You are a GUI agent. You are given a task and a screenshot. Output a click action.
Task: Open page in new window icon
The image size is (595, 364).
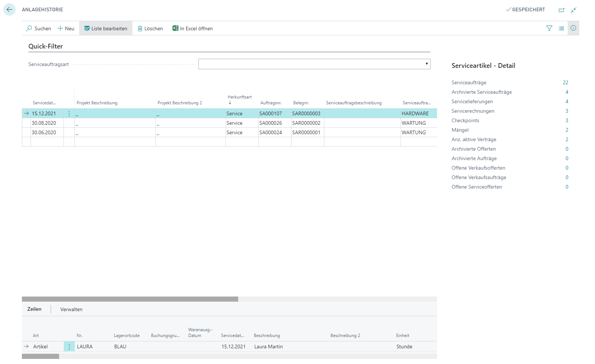pyautogui.click(x=561, y=10)
